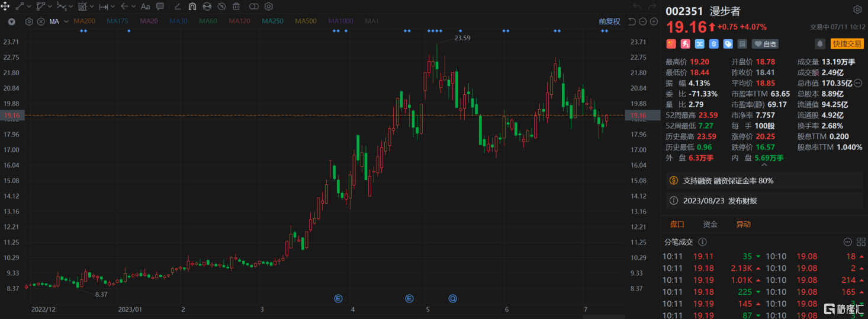Zoom in chart with plus icon
Viewport: 868px width, 319px height.
[654, 21]
